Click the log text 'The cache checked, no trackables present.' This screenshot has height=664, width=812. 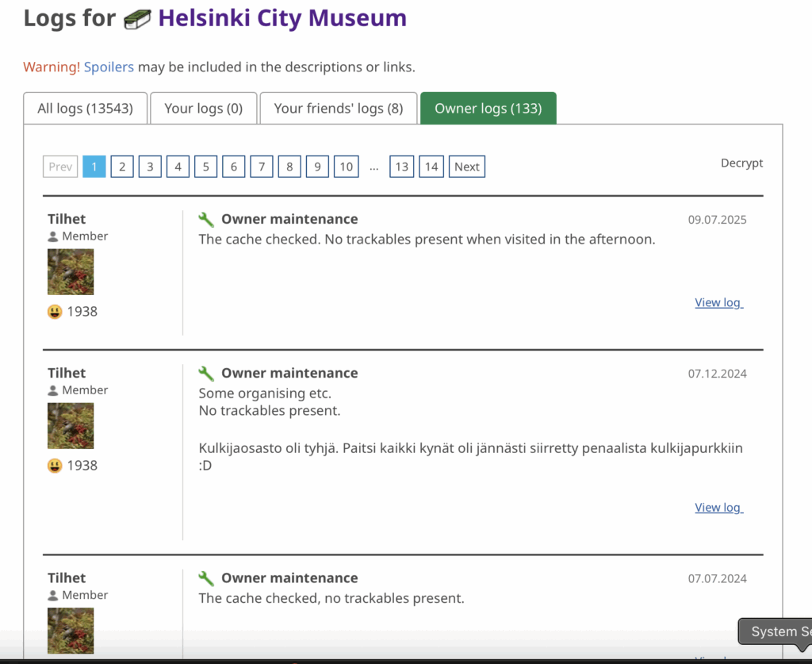coord(331,599)
